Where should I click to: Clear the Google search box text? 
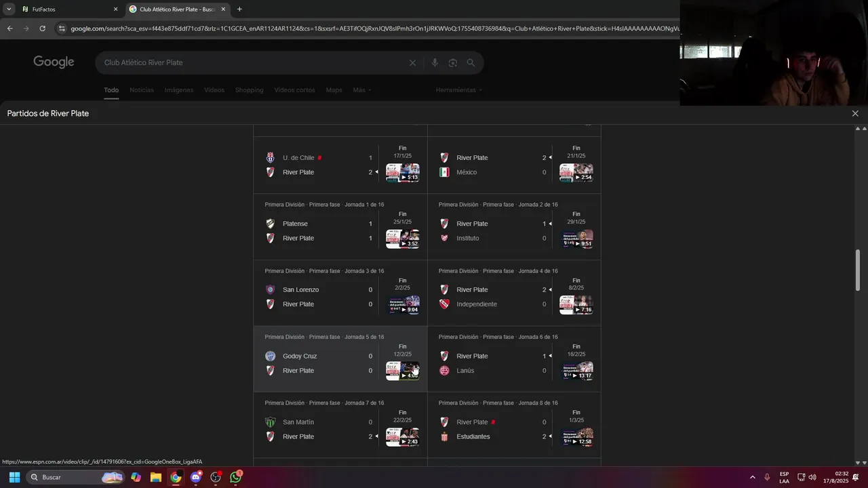pyautogui.click(x=412, y=62)
